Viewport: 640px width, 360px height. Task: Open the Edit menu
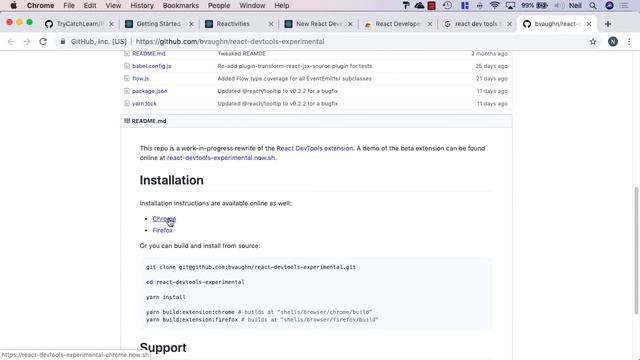click(90, 6)
